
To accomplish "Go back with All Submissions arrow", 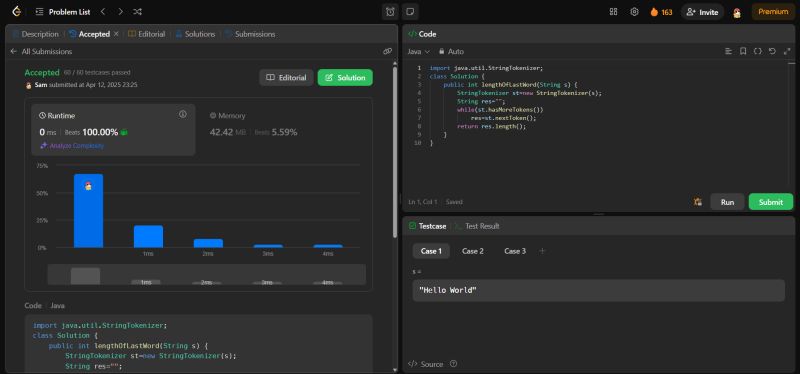I will pos(13,52).
